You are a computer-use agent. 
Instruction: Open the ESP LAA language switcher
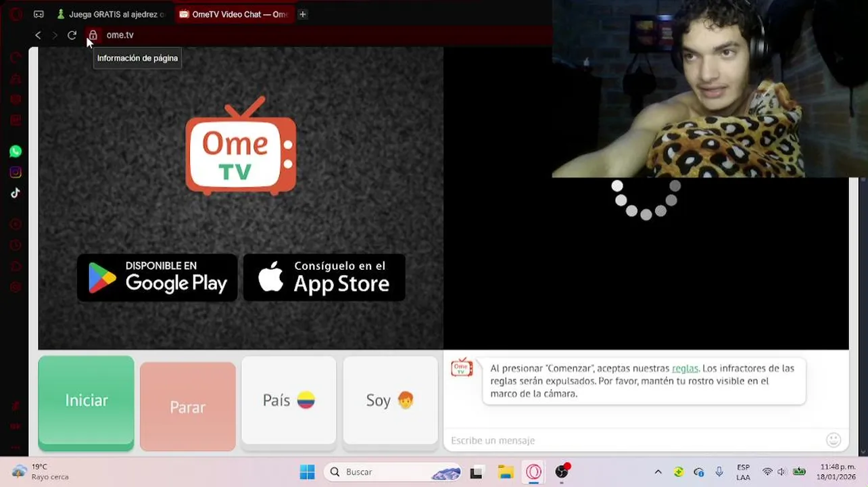pyautogui.click(x=743, y=472)
